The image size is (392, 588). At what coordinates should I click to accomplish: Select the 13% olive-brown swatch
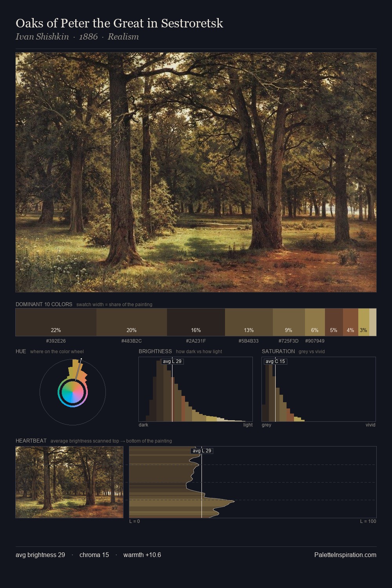(249, 322)
